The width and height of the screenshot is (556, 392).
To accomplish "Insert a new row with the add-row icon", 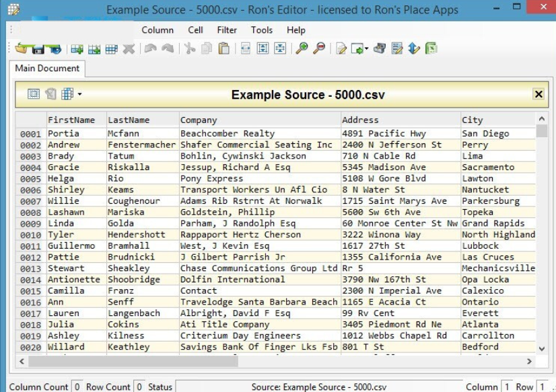I will coord(94,49).
